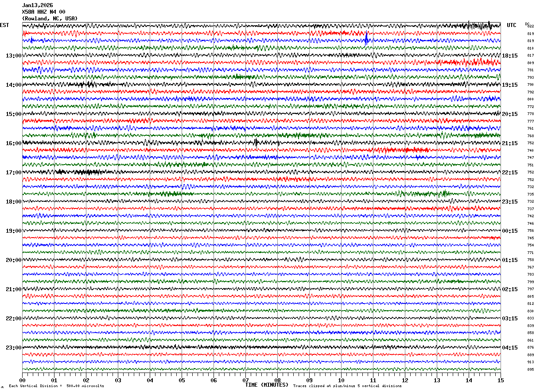Click minute axis tick label "11"
This screenshot has width=536, height=392.
(373, 380)
